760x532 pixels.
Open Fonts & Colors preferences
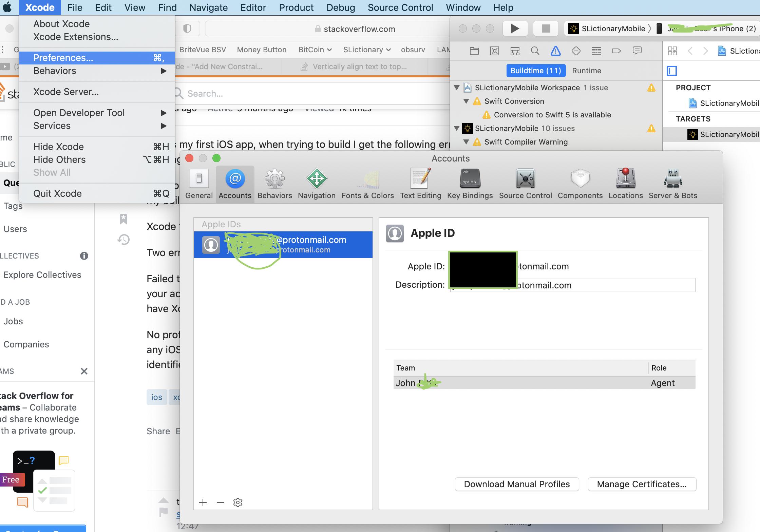point(367,184)
